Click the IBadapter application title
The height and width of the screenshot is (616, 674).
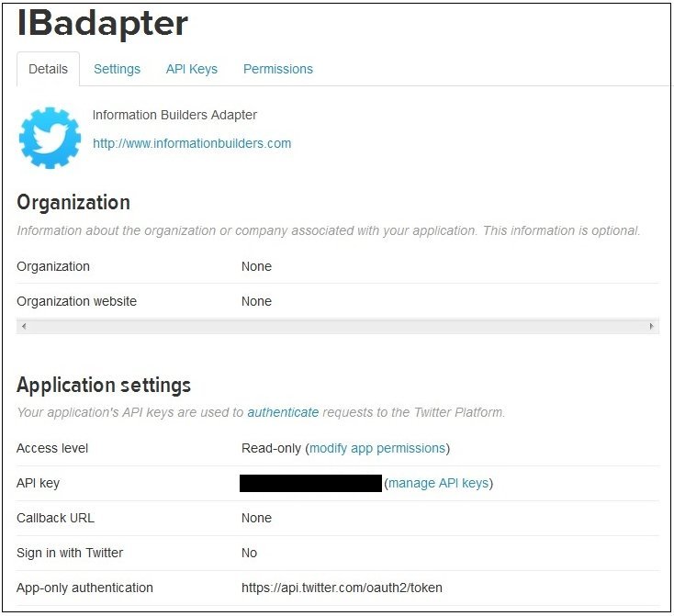pyautogui.click(x=102, y=23)
